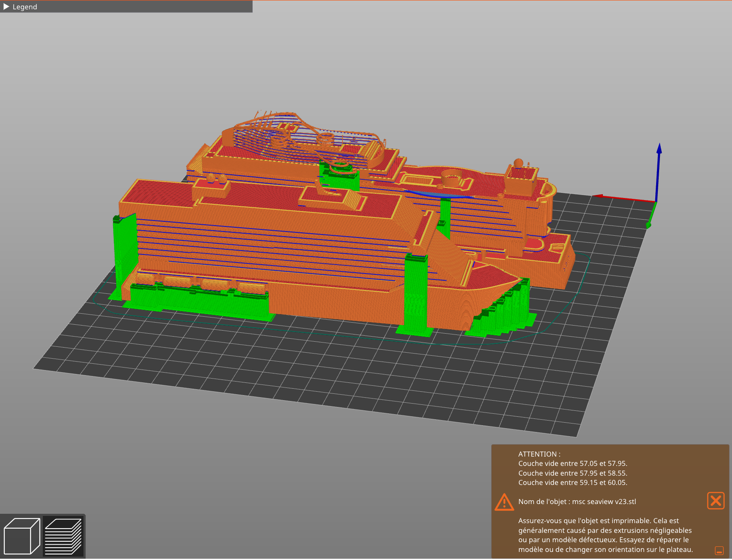732x560 pixels.
Task: Minimize the warning notification panel
Action: (719, 551)
